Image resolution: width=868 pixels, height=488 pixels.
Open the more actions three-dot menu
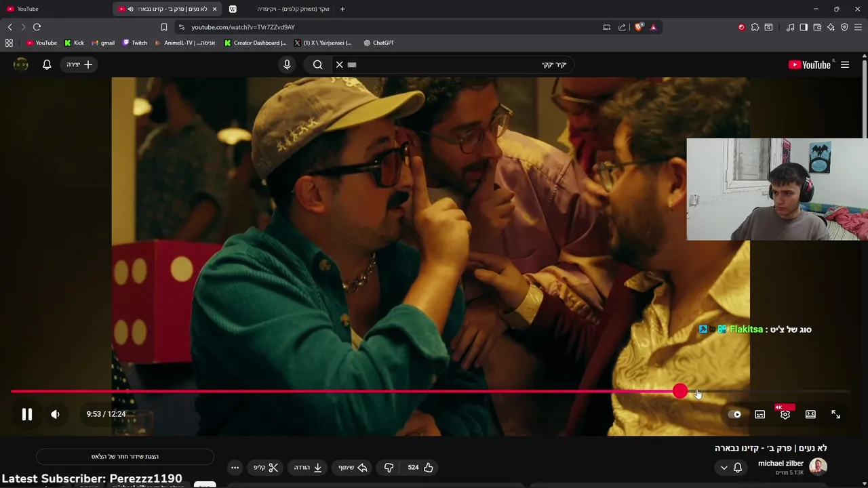point(235,467)
